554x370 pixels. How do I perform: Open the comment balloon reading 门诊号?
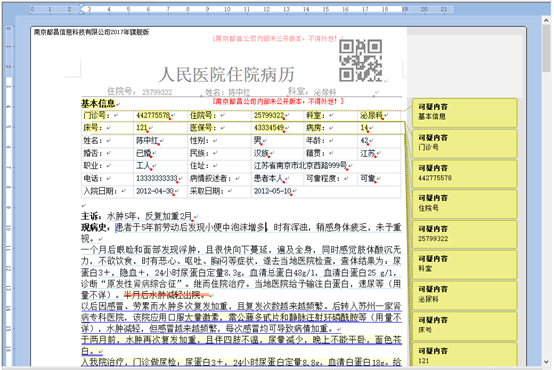click(464, 143)
